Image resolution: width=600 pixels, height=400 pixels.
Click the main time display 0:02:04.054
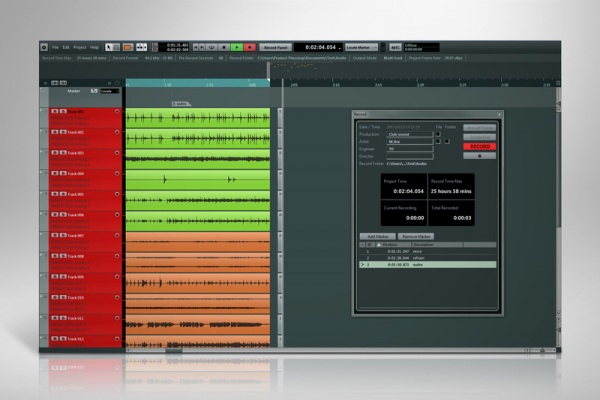coord(321,47)
